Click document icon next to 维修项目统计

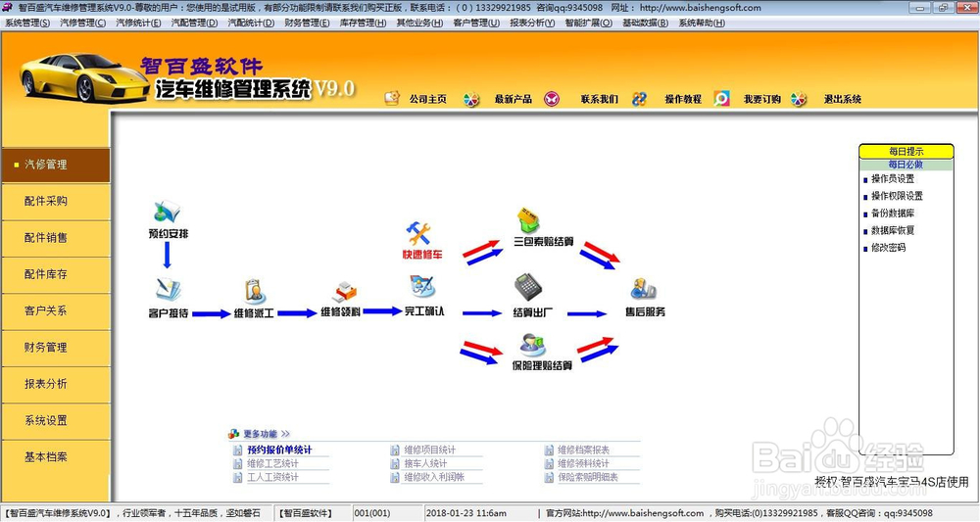point(395,450)
